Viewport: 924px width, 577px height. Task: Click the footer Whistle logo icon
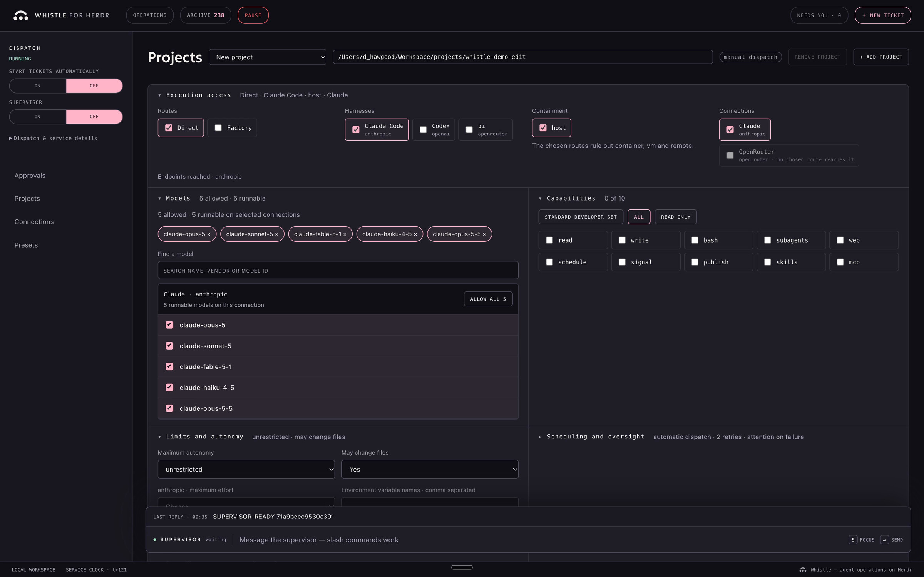pyautogui.click(x=803, y=570)
